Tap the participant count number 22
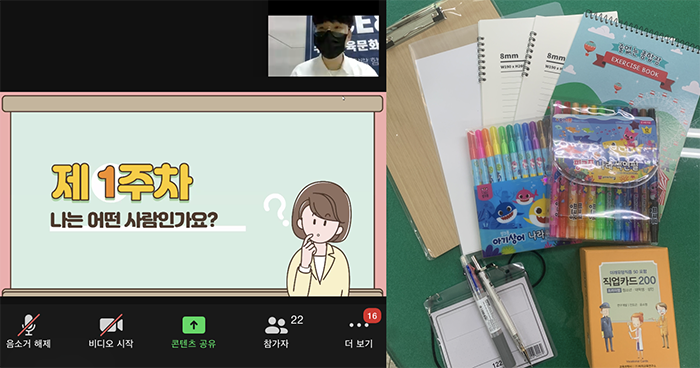This screenshot has width=700, height=368. (297, 320)
